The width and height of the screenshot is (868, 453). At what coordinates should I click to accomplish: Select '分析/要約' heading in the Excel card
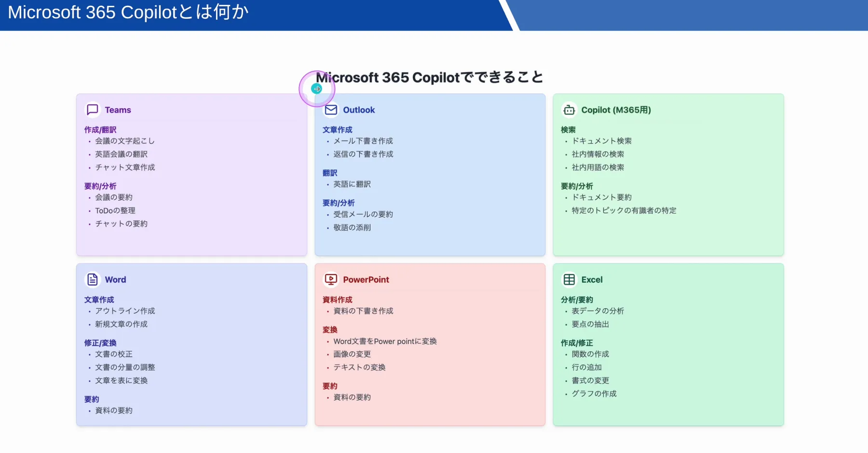pyautogui.click(x=577, y=300)
